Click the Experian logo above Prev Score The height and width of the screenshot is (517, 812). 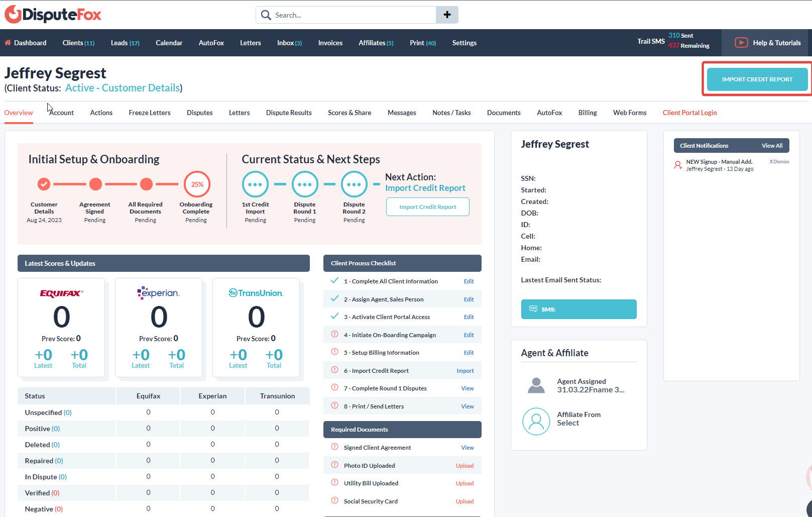159,293
